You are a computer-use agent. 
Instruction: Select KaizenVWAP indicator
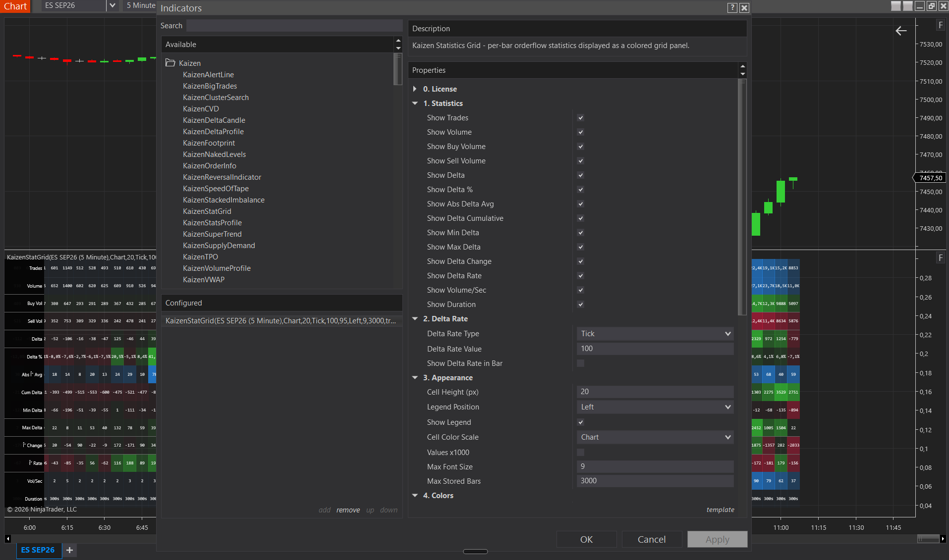pos(204,280)
